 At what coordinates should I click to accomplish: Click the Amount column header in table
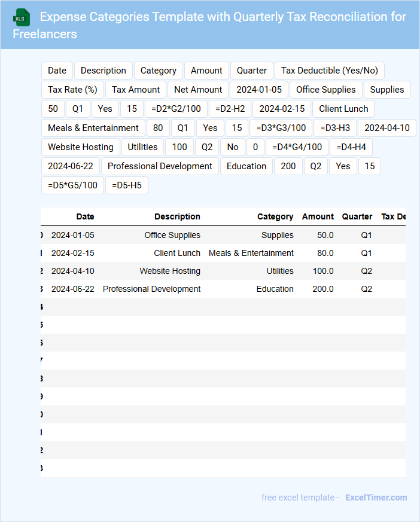[318, 216]
